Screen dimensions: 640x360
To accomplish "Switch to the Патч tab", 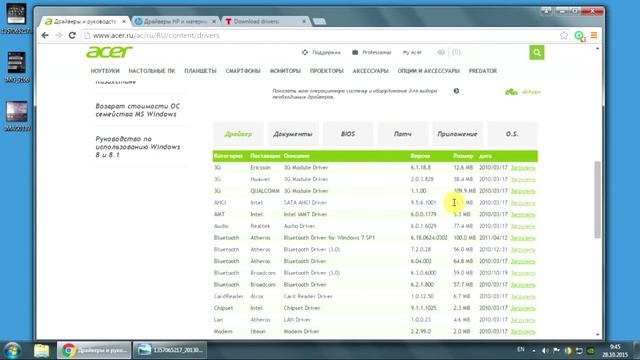I will [402, 134].
